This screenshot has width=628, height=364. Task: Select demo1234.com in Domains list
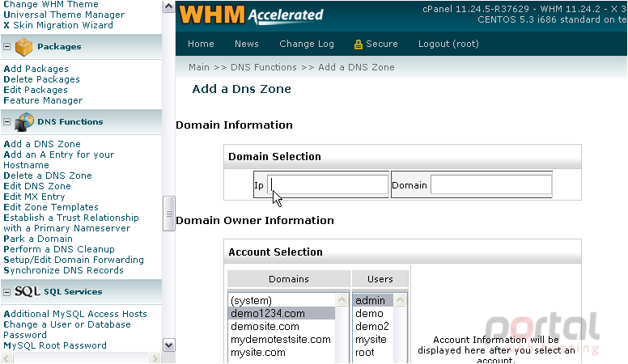(x=282, y=313)
